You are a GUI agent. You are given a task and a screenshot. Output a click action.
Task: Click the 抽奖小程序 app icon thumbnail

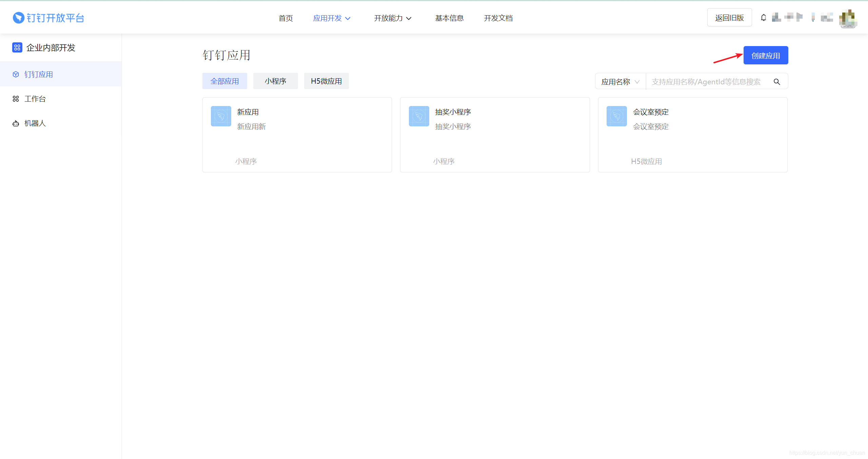tap(419, 116)
